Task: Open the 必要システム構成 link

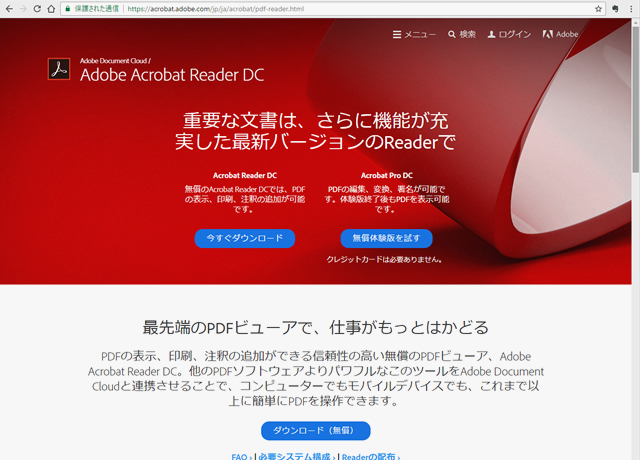Action: 296,456
